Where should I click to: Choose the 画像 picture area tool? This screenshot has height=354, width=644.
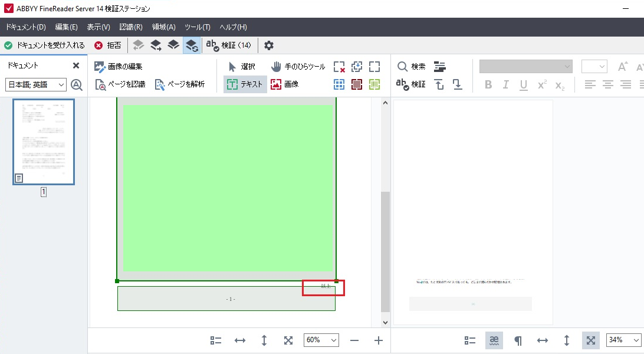point(285,84)
